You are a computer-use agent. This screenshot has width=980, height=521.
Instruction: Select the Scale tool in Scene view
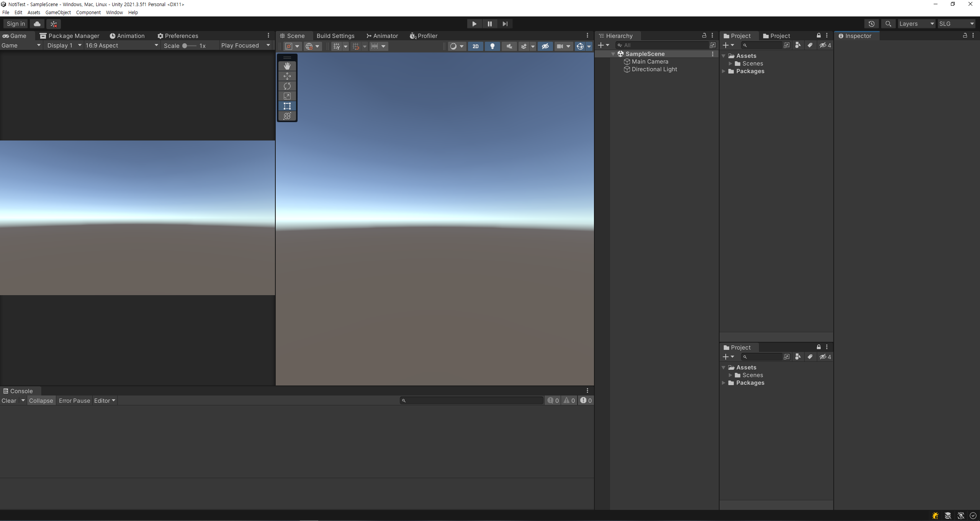(287, 96)
